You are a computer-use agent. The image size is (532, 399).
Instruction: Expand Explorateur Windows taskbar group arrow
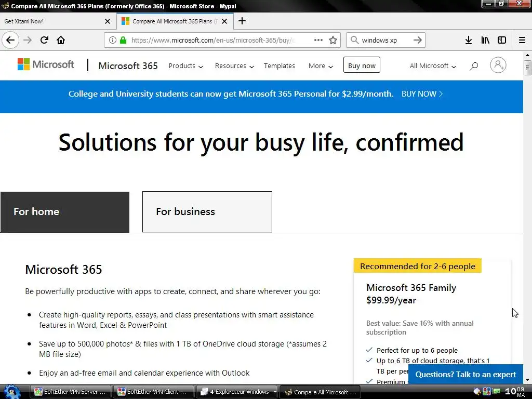pyautogui.click(x=275, y=392)
